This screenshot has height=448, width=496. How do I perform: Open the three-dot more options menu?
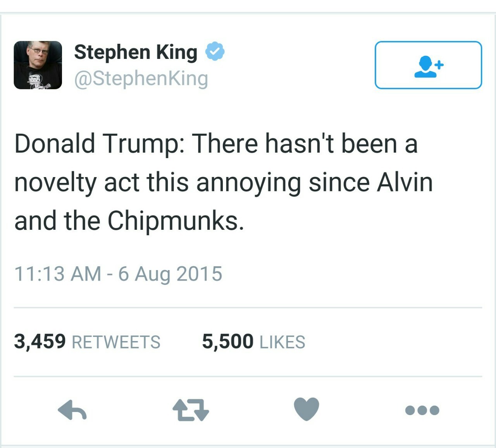tap(422, 410)
